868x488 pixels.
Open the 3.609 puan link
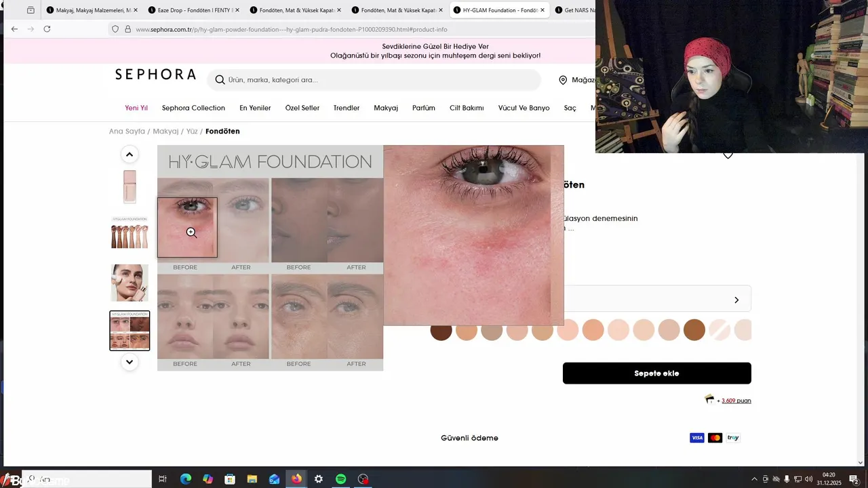pos(736,401)
